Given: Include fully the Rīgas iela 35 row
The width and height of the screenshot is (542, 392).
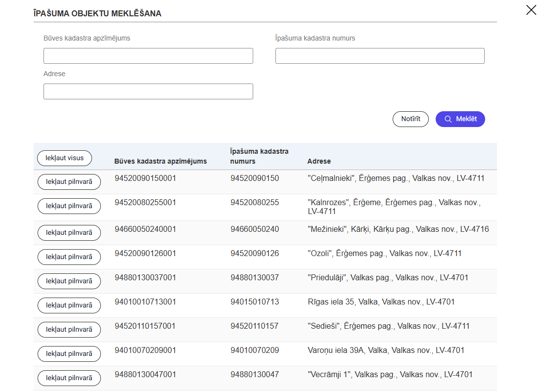Looking at the screenshot, I should pos(69,305).
